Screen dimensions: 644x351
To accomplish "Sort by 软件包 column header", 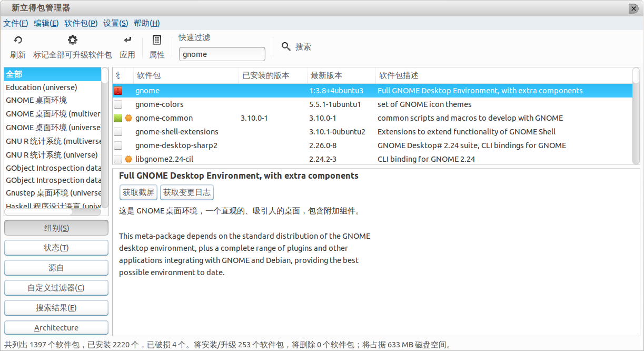I will coord(186,76).
